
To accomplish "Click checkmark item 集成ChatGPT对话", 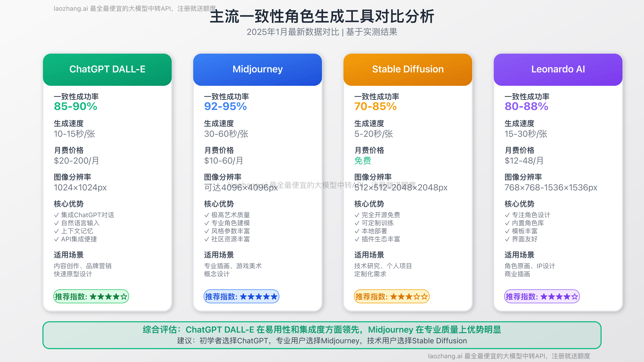I will [84, 215].
